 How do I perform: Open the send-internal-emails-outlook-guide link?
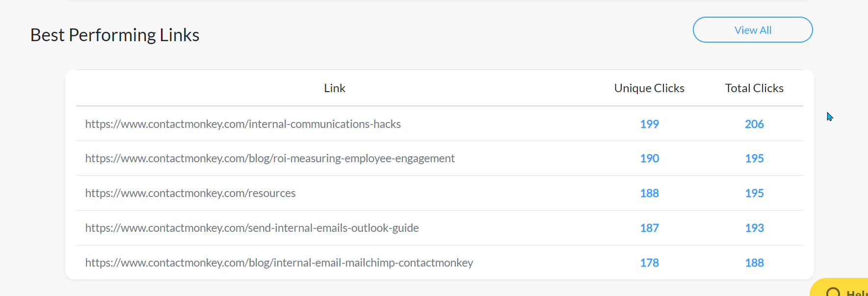point(252,228)
